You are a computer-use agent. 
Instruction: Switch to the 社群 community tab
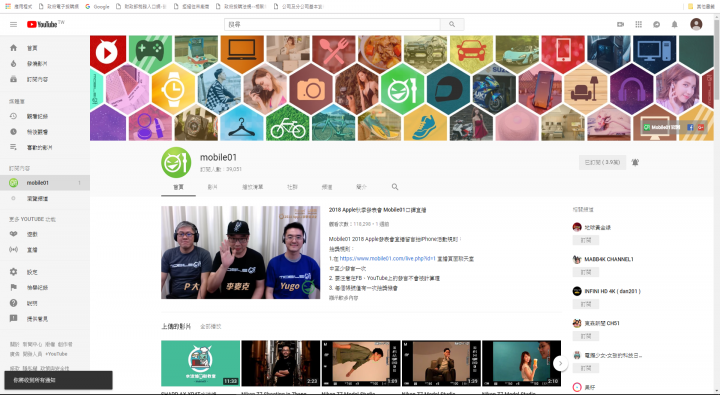pos(292,187)
